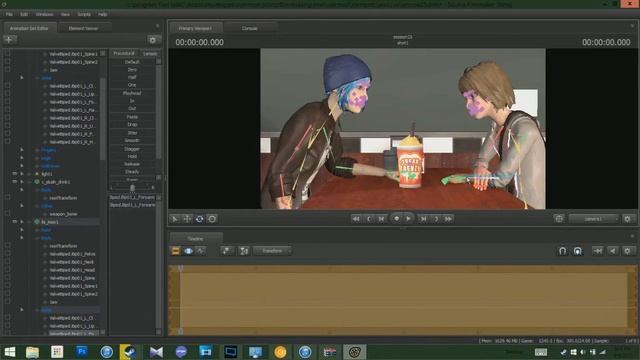Click the playhead marker atop the timeline

180,269
